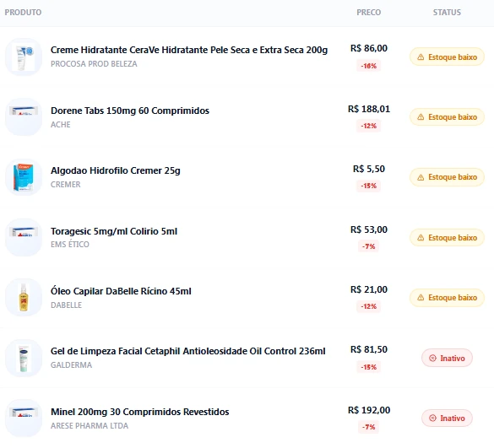Open the Dorene Tabs product image
Image resolution: width=494 pixels, height=448 pixels.
(24, 117)
